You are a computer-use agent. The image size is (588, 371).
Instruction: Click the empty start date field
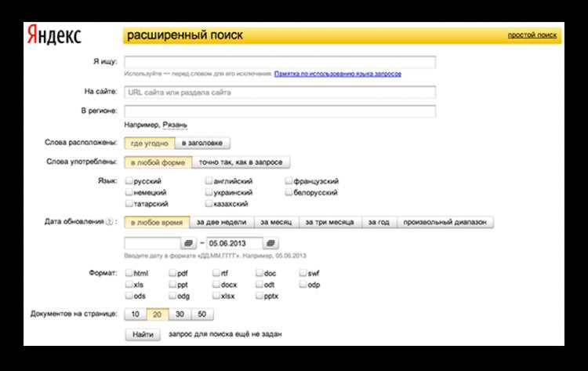tap(153, 243)
